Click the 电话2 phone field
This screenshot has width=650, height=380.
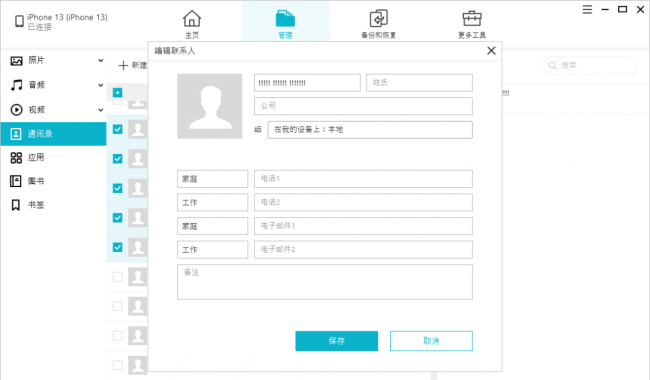(363, 203)
